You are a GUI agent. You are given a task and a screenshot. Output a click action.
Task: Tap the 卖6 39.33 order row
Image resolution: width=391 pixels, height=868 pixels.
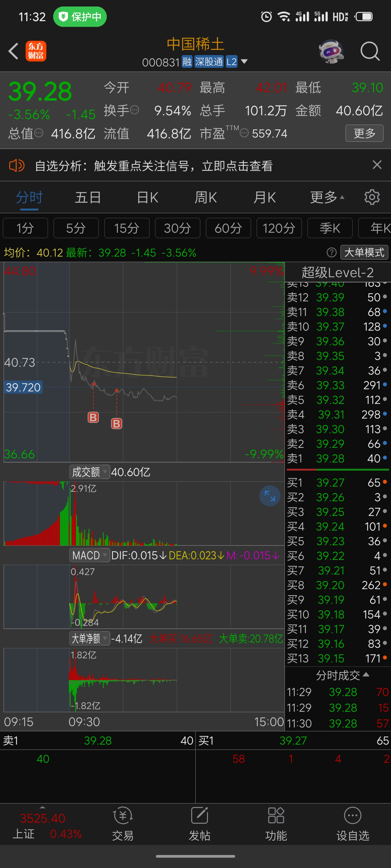[x=338, y=385]
